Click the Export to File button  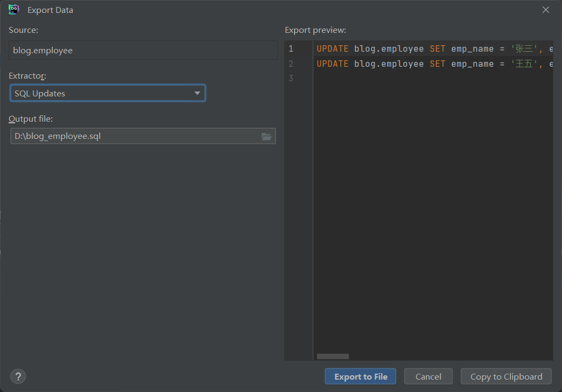coord(360,376)
